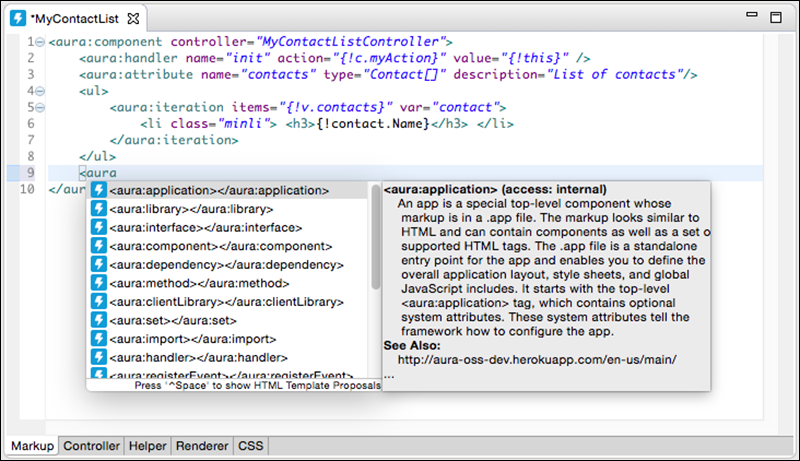This screenshot has width=800, height=461.
Task: Select the aura:dependency suggestion
Action: [x=227, y=265]
